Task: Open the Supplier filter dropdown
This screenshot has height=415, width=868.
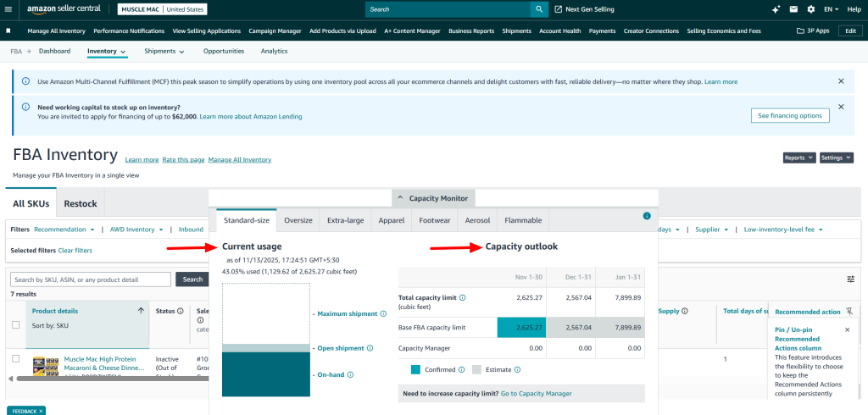Action: [713, 229]
